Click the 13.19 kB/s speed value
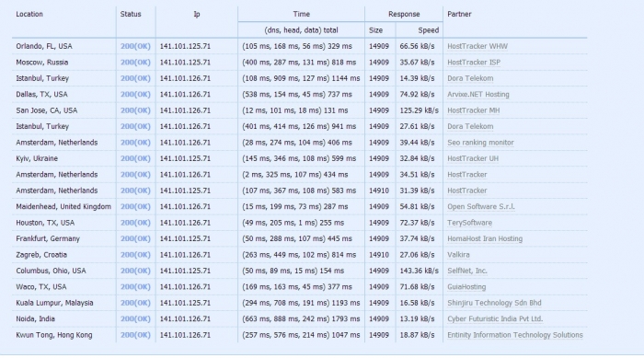 tap(417, 319)
